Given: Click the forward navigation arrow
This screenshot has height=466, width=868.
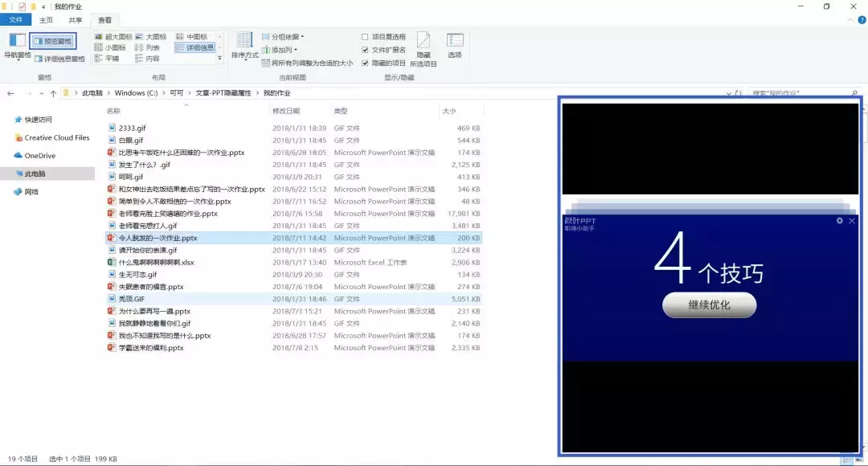Looking at the screenshot, I should tap(28, 93).
